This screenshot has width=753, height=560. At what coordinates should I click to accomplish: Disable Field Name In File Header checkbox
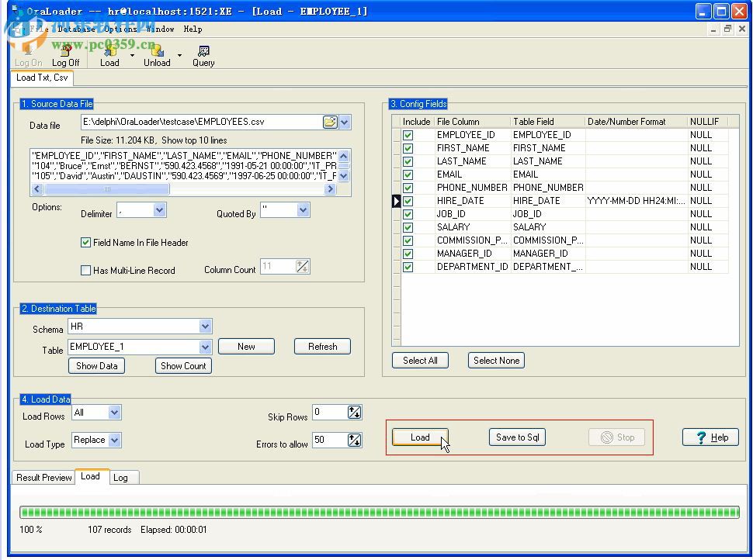(86, 243)
